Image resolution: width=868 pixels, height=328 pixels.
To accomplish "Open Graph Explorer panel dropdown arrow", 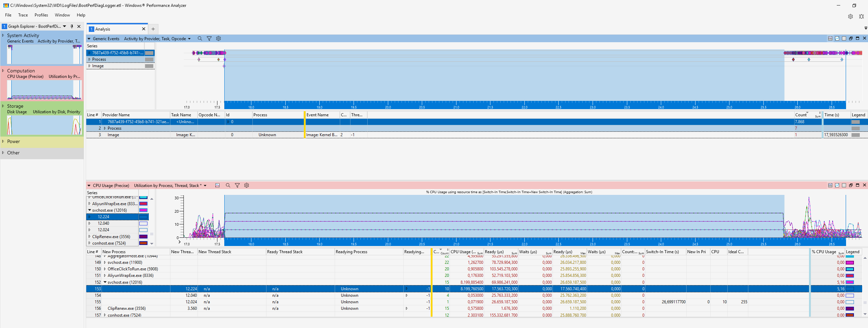I will pyautogui.click(x=64, y=26).
